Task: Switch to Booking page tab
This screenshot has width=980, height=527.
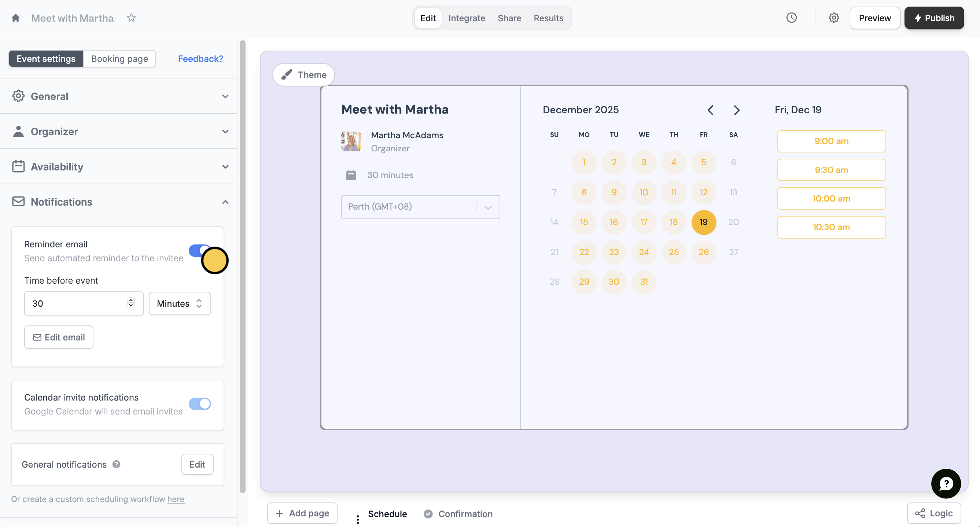Action: (x=119, y=59)
